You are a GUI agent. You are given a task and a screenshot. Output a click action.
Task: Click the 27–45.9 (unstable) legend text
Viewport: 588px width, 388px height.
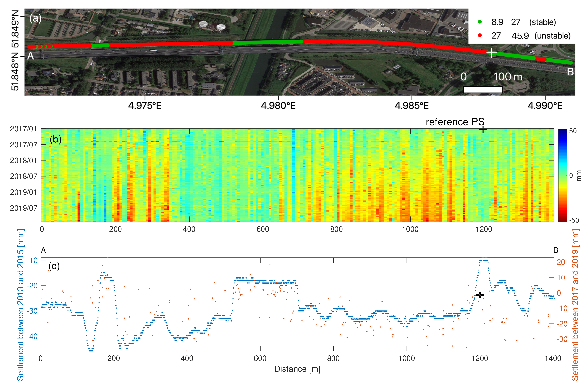click(x=531, y=36)
